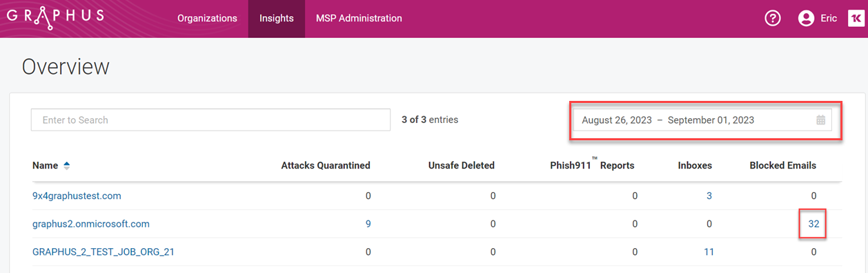Open the user avatar icon beside Eric
The width and height of the screenshot is (868, 273).
[x=806, y=19]
